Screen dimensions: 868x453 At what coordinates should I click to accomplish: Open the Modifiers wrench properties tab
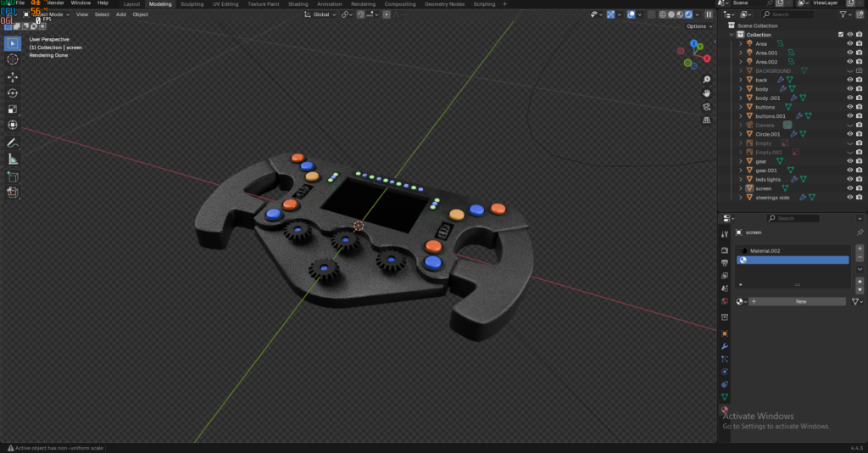(x=725, y=346)
